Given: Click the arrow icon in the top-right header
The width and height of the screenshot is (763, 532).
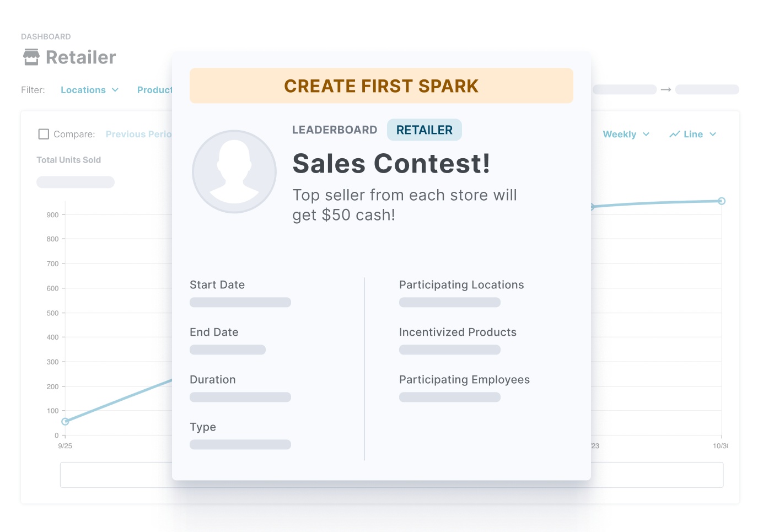Looking at the screenshot, I should click(x=667, y=89).
